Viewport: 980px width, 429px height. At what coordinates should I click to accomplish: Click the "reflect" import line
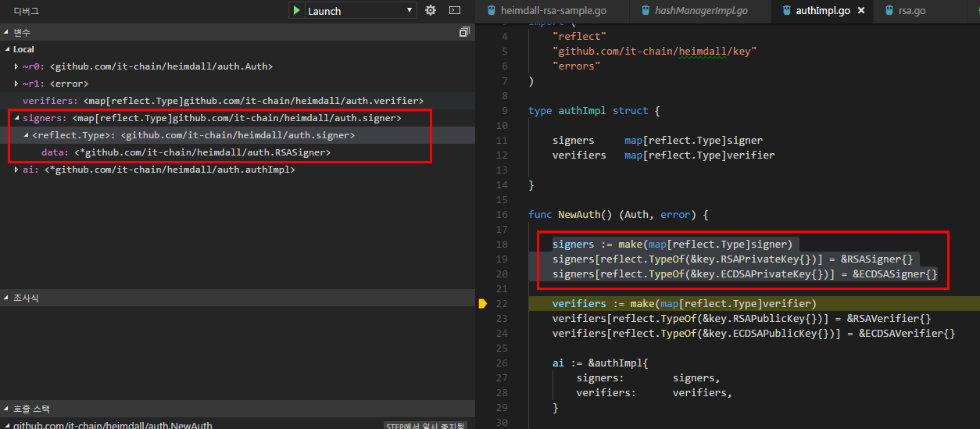(579, 37)
